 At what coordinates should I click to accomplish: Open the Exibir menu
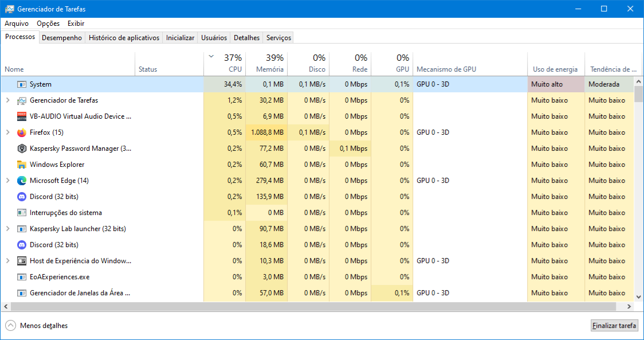coord(76,24)
